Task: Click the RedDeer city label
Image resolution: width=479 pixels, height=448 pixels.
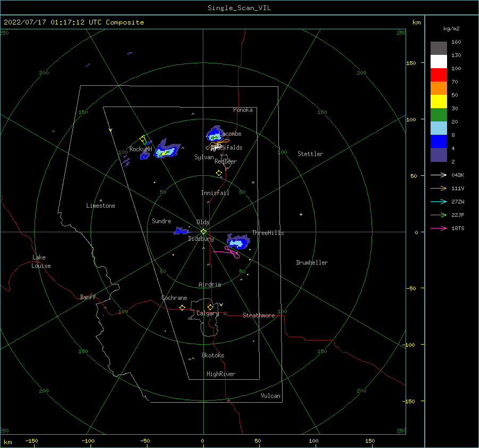Action: tap(226, 161)
